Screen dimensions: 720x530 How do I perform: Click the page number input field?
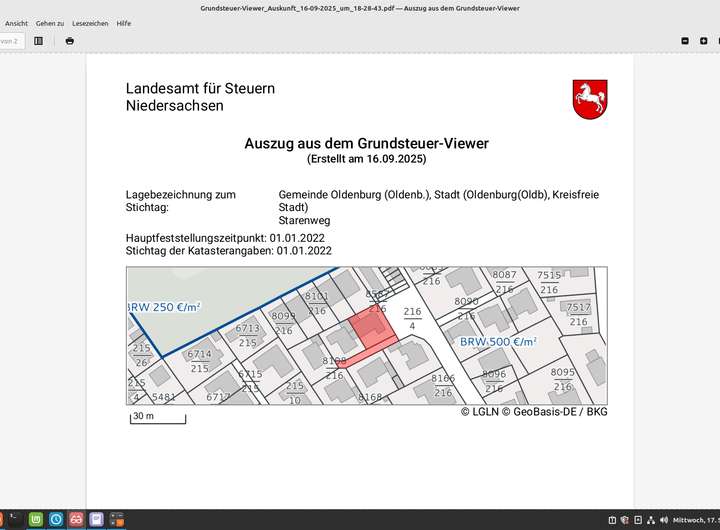(x=9, y=41)
